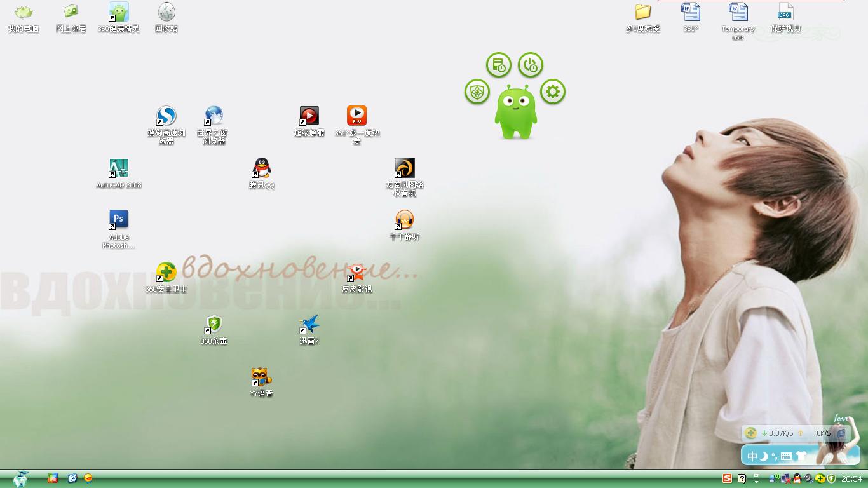Image resolution: width=868 pixels, height=488 pixels.
Task: Click the timed shutdown power-clock button
Action: [x=530, y=65]
